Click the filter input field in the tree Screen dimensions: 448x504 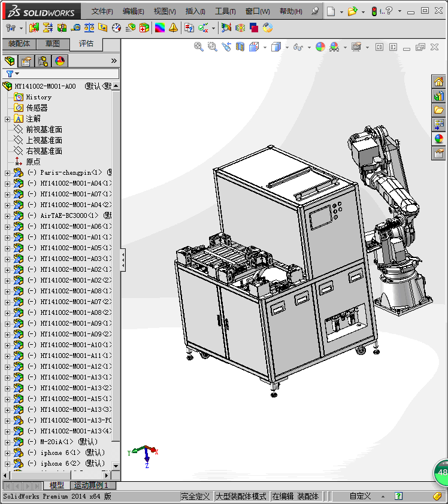pos(66,74)
